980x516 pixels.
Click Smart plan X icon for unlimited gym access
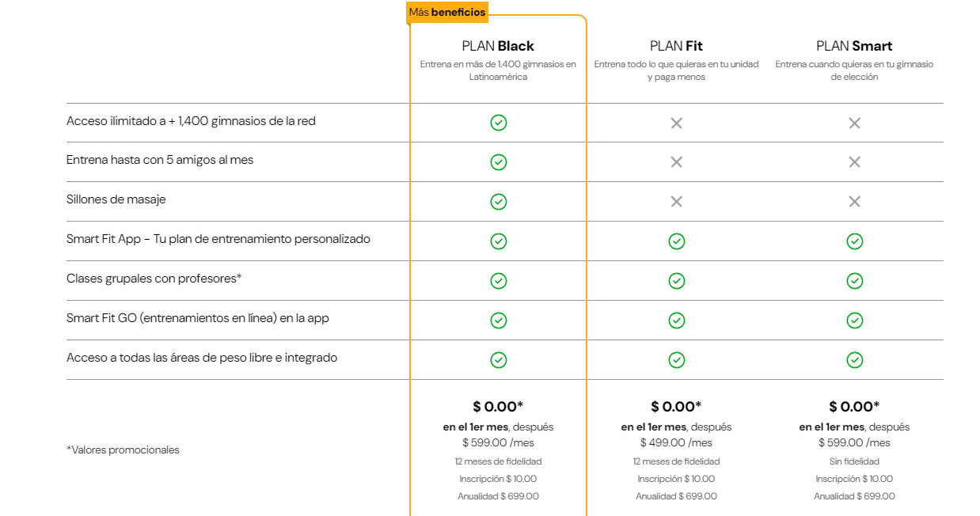tap(854, 123)
